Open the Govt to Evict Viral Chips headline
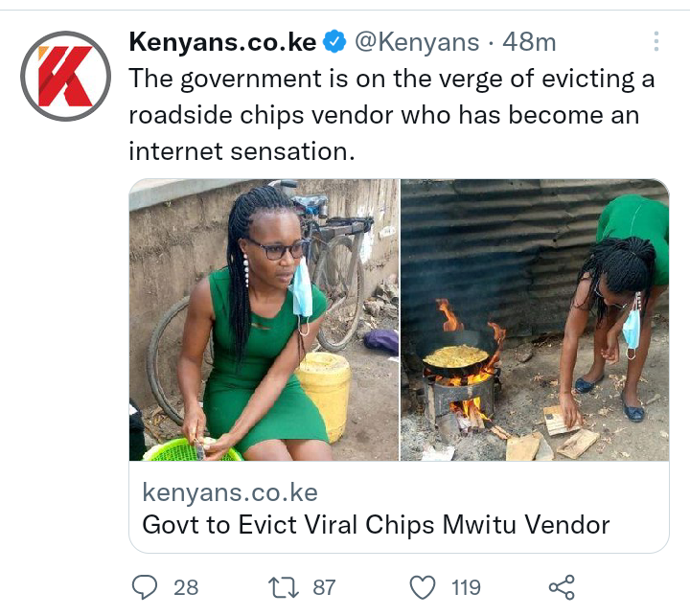Image resolution: width=690 pixels, height=616 pixels. click(377, 524)
